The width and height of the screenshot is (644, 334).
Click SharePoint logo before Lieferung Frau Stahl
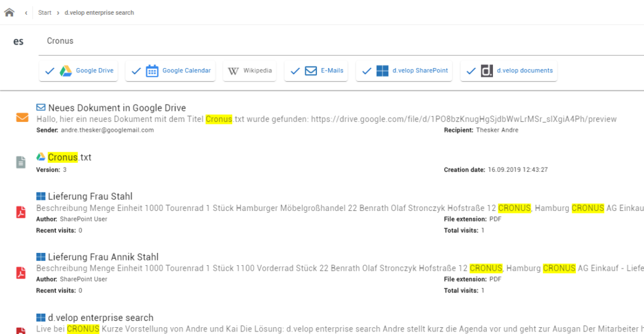pos(41,196)
